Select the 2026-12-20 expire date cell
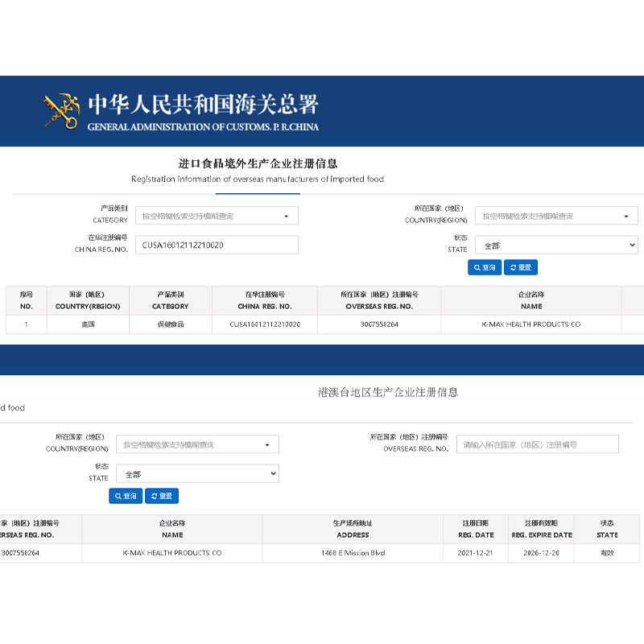The height and width of the screenshot is (644, 644). click(x=541, y=553)
